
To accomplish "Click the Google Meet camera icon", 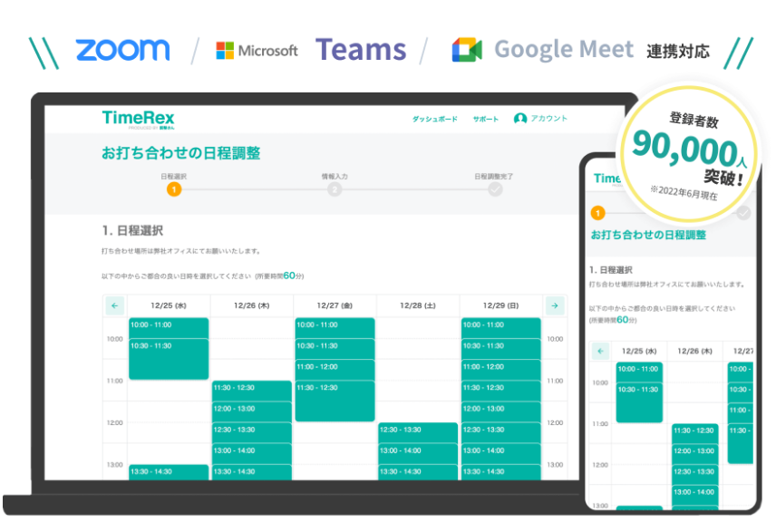I will click(x=467, y=50).
